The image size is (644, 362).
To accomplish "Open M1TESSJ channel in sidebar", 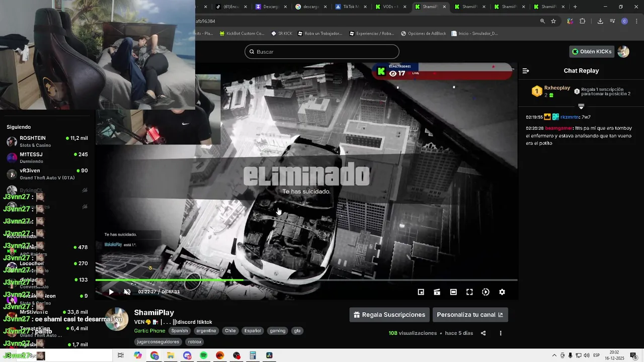I will (x=47, y=157).
